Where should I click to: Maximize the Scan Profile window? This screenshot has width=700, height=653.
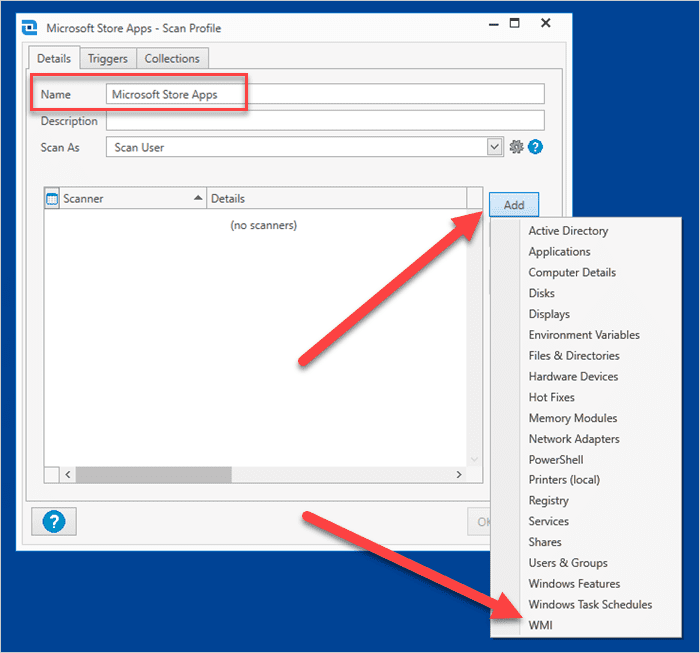tap(515, 23)
